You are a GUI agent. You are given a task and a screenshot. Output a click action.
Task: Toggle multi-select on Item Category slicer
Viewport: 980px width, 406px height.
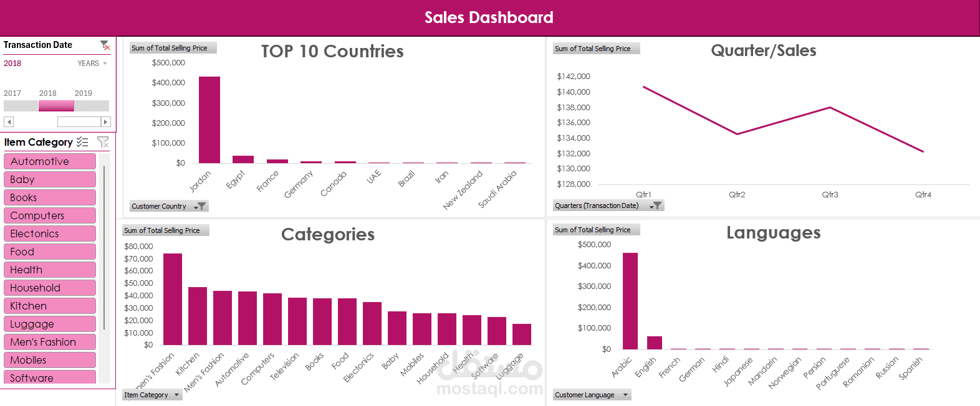(82, 142)
